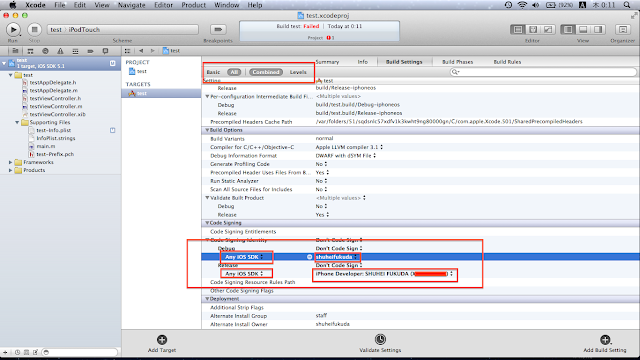Click the jump bar back arrow
Image resolution: width=640 pixels, height=360 pixels.
[141, 51]
